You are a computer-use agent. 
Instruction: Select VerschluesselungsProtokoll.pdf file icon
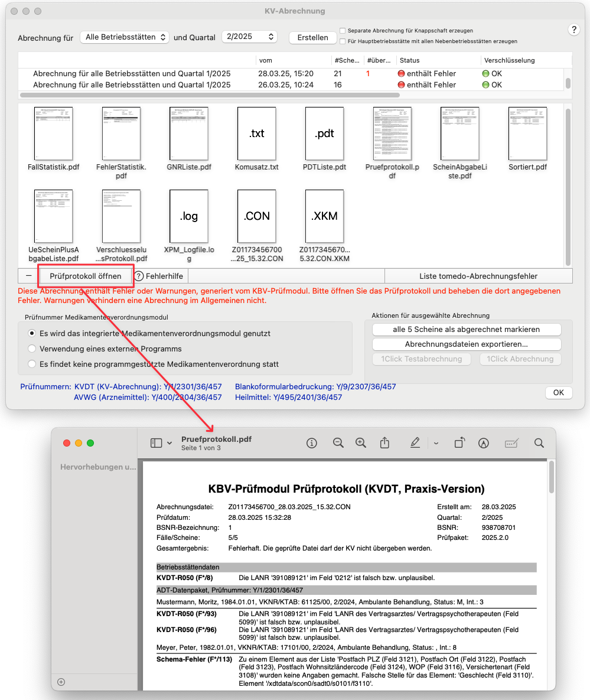[x=122, y=216]
